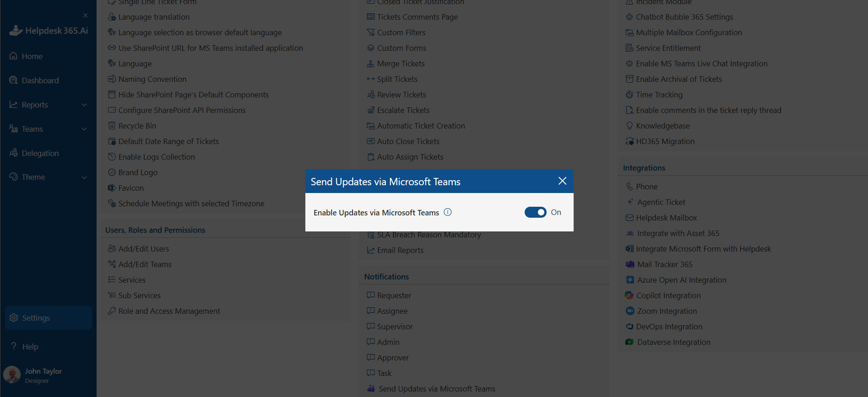Click the Phone integration icon

pos(629,186)
